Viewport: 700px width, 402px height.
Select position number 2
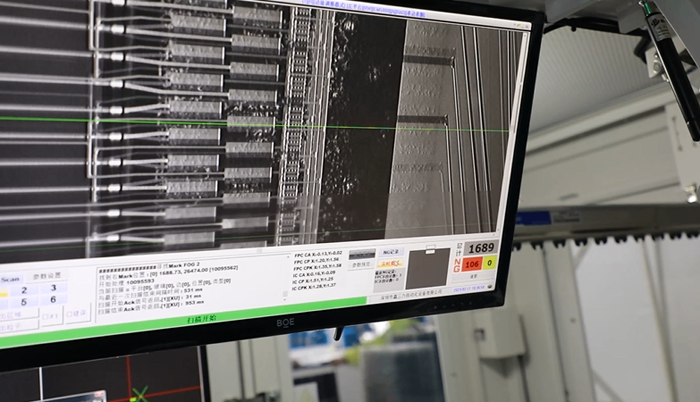point(23,290)
